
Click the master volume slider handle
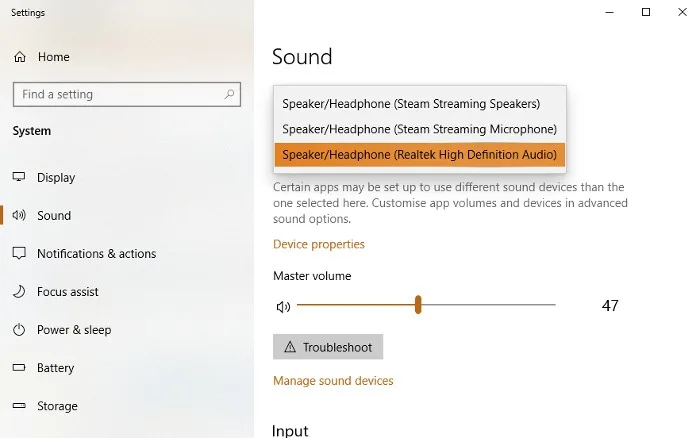[x=418, y=305]
